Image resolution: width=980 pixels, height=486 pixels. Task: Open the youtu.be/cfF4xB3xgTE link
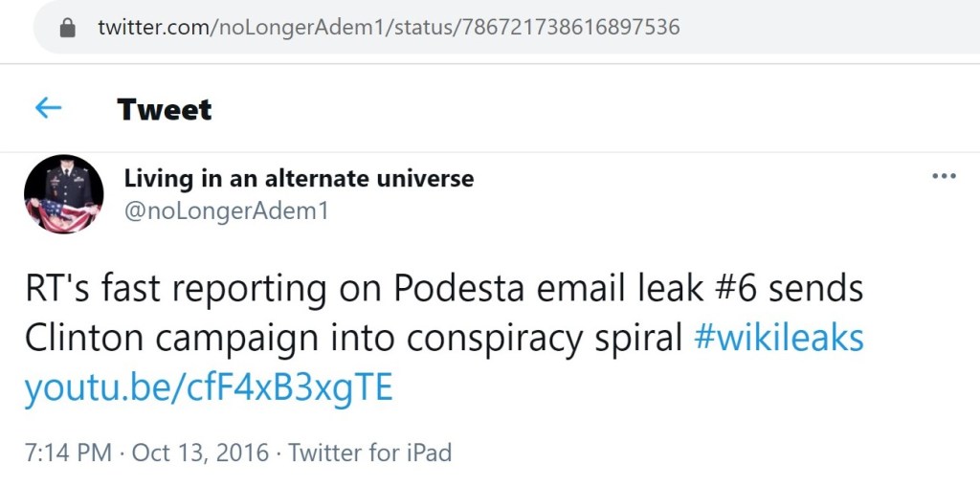click(x=208, y=388)
